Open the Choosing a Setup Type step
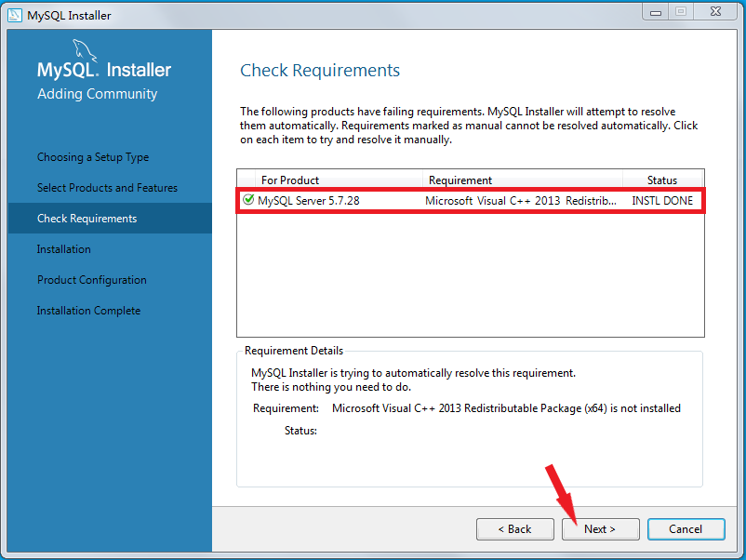 point(93,157)
